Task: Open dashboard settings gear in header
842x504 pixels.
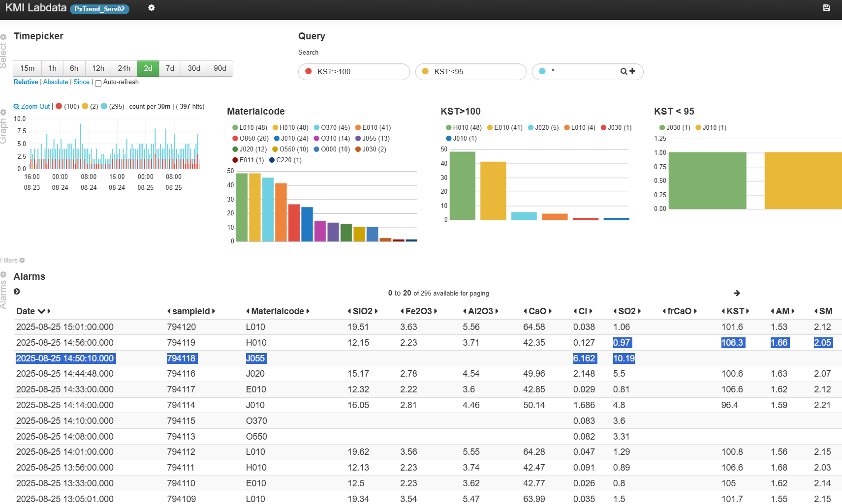Action: click(x=152, y=8)
